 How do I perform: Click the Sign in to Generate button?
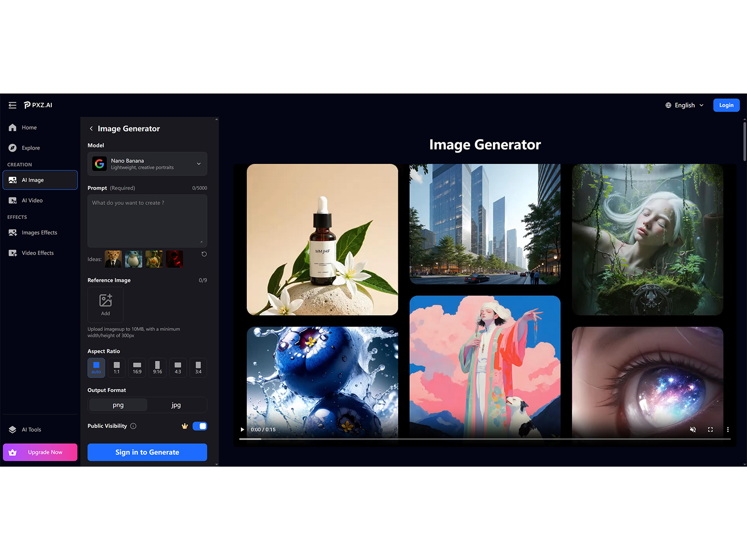pos(147,452)
